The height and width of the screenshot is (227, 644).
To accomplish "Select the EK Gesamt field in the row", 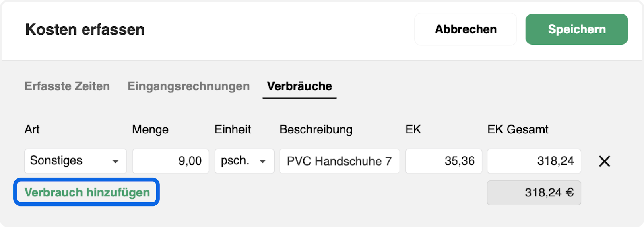I will [x=534, y=161].
